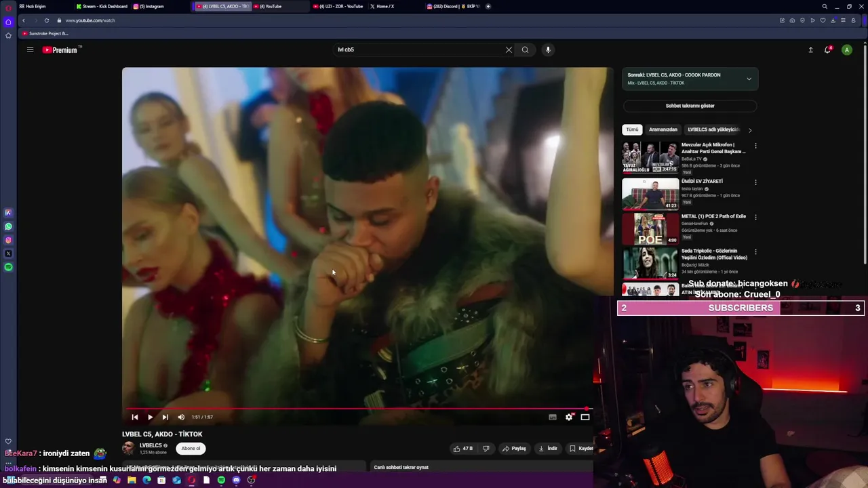Reload the page with the refresh icon
The image size is (868, 488).
click(46, 20)
